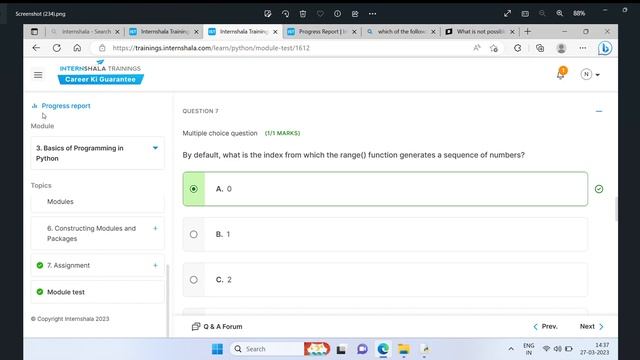Switch to first Internshala Trainings tab
The width and height of the screenshot is (640, 360).
(x=164, y=31)
